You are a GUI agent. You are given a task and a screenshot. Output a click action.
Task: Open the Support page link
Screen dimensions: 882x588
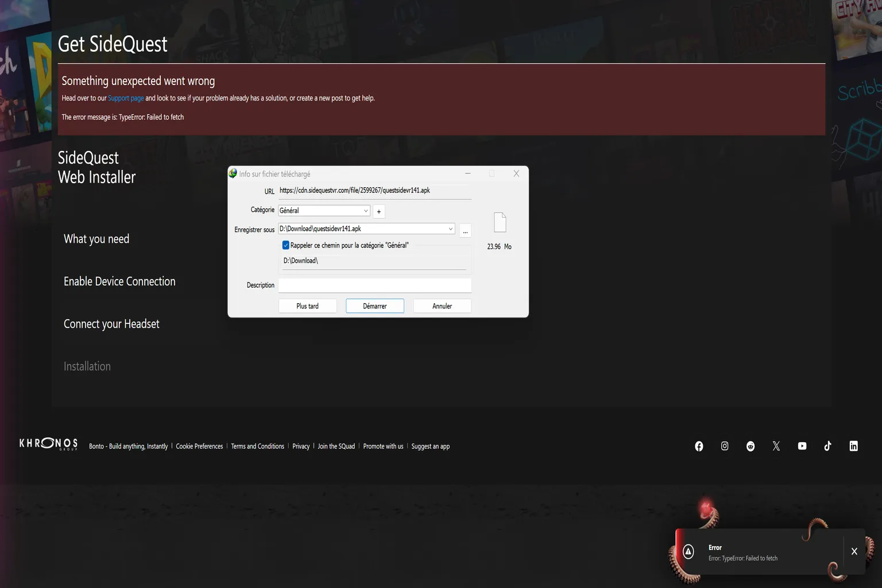(x=126, y=98)
